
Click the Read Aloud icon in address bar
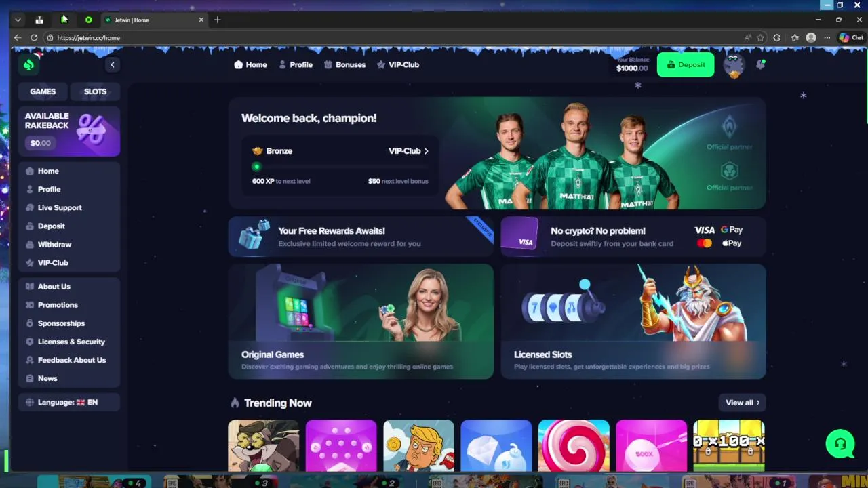[x=748, y=38]
